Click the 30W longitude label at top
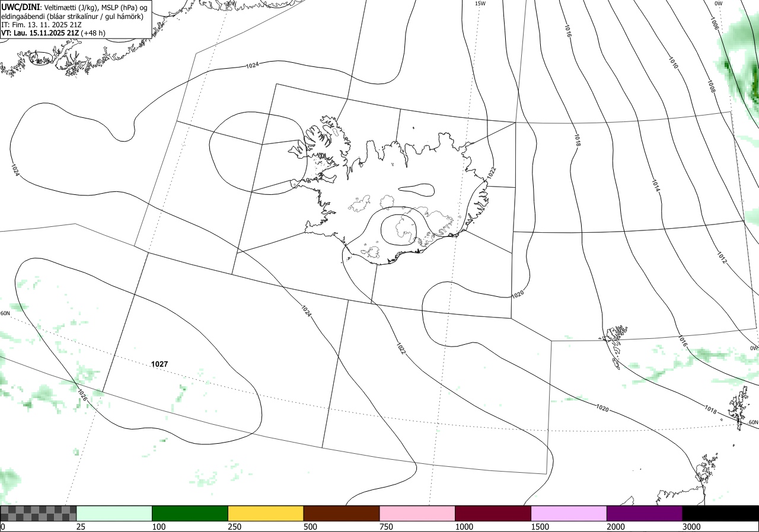This screenshot has height=532, width=759. pyautogui.click(x=231, y=3)
